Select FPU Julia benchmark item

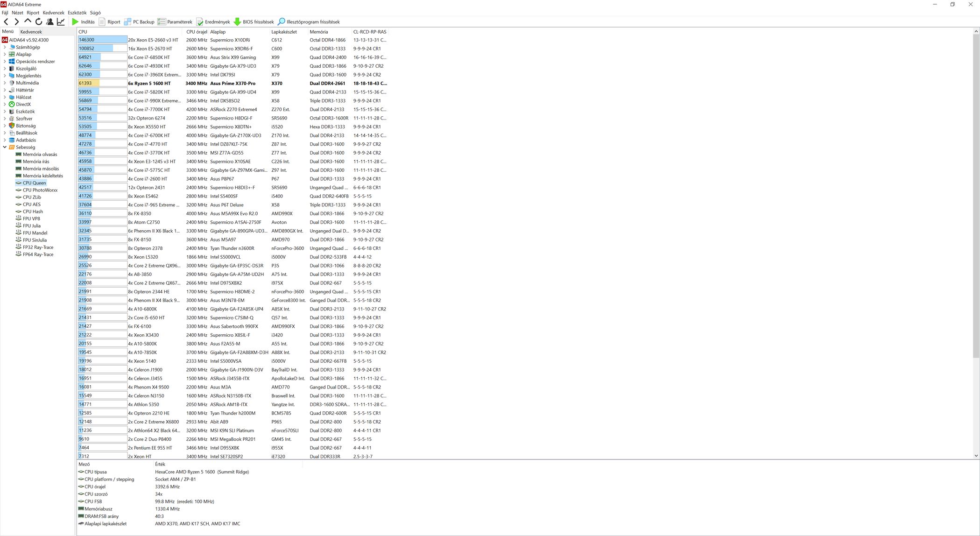[x=31, y=226]
